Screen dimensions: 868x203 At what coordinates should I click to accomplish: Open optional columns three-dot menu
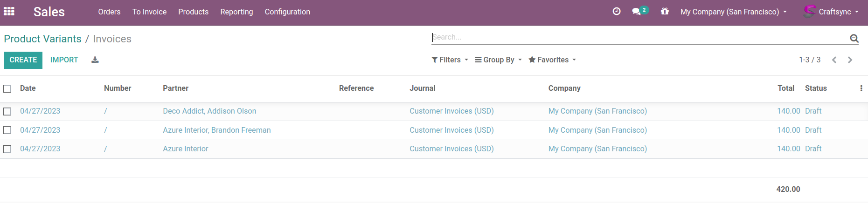click(861, 88)
